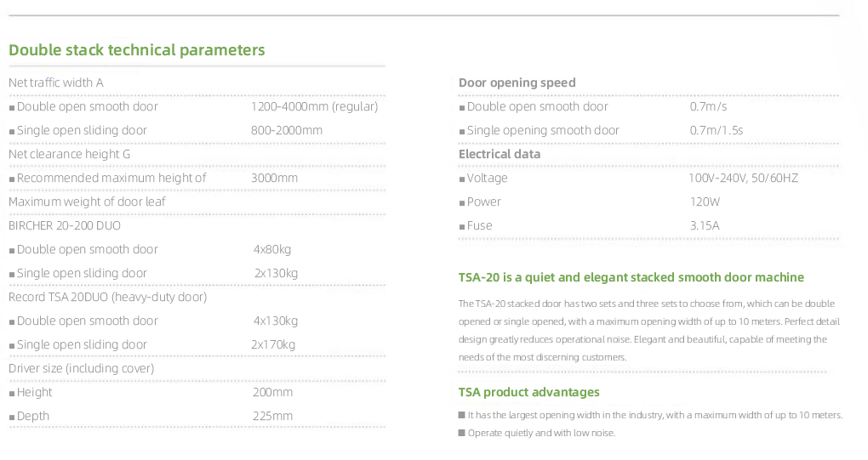Click the "Double stack technical parameters" heading
This screenshot has height=460, width=868.
[136, 50]
